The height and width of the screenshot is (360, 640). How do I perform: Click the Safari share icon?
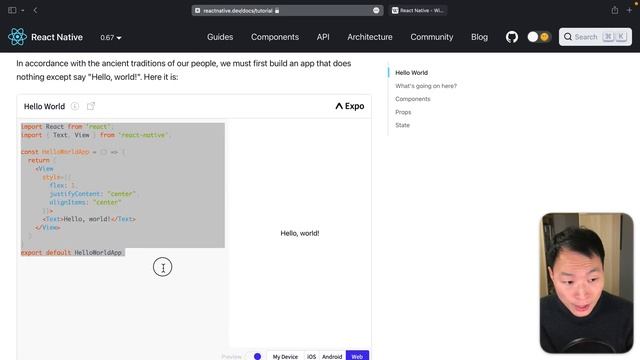pyautogui.click(x=614, y=10)
